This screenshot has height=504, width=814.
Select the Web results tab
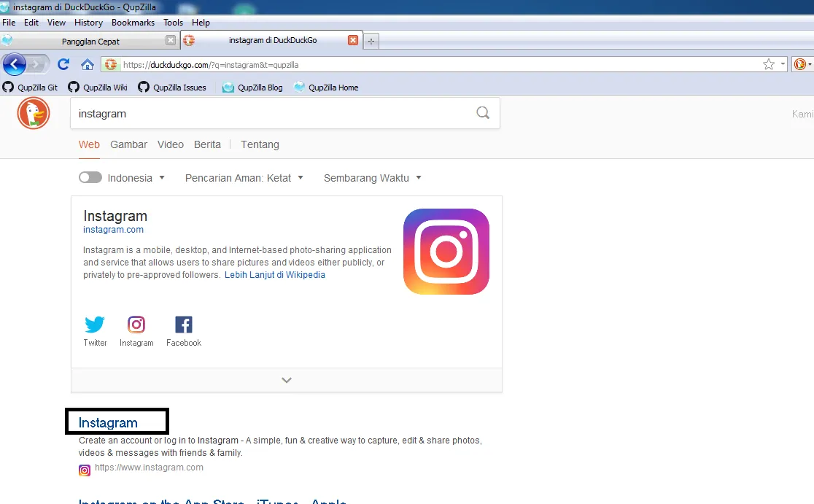point(89,144)
